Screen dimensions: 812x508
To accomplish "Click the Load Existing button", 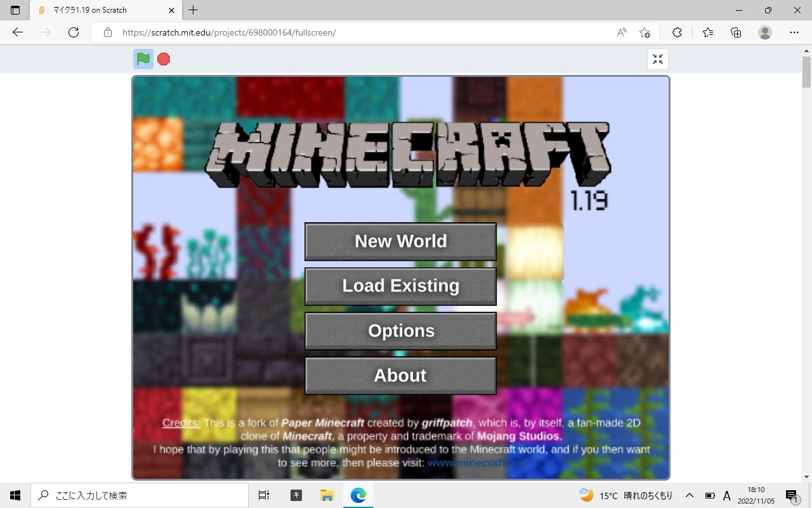I will (x=400, y=286).
